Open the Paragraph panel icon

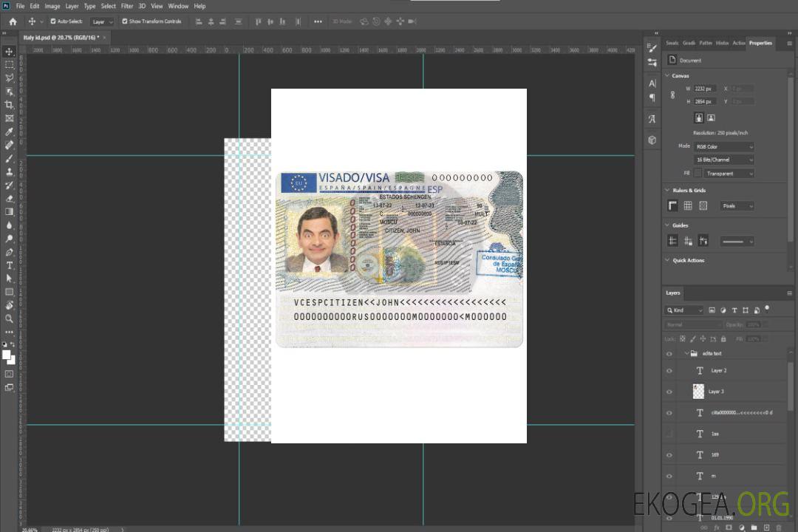click(x=652, y=98)
